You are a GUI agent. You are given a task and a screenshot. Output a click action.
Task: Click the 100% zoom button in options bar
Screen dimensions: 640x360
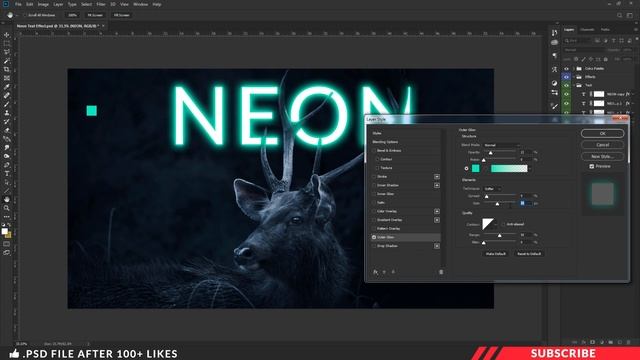coord(72,15)
